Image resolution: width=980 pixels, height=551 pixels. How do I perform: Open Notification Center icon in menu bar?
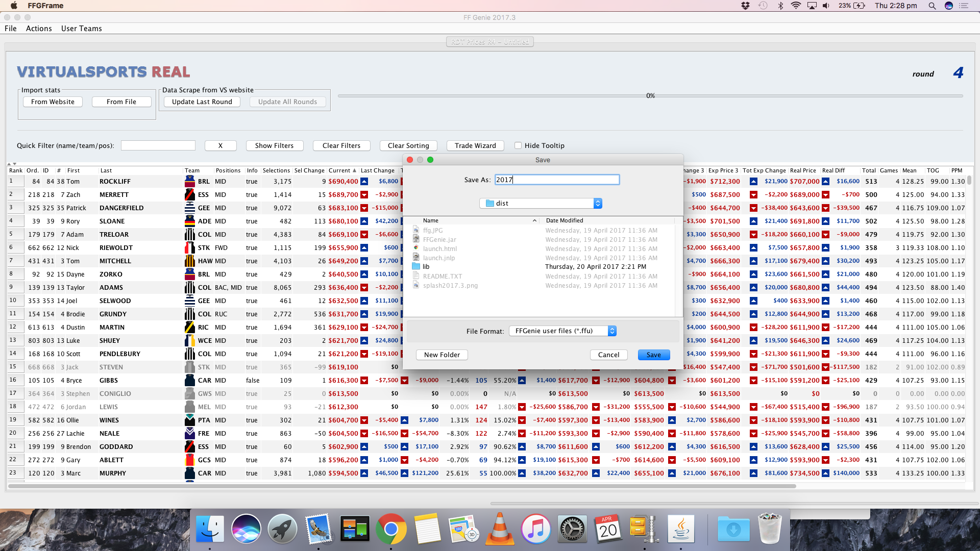[964, 6]
